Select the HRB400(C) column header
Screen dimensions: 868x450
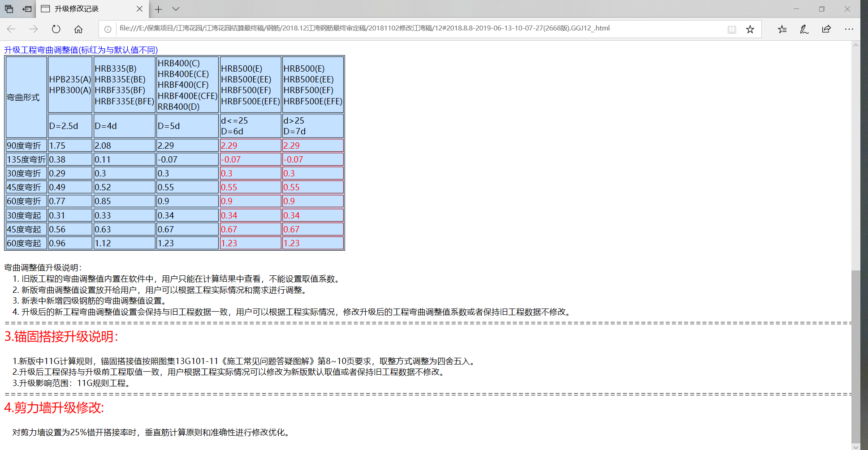coord(187,85)
